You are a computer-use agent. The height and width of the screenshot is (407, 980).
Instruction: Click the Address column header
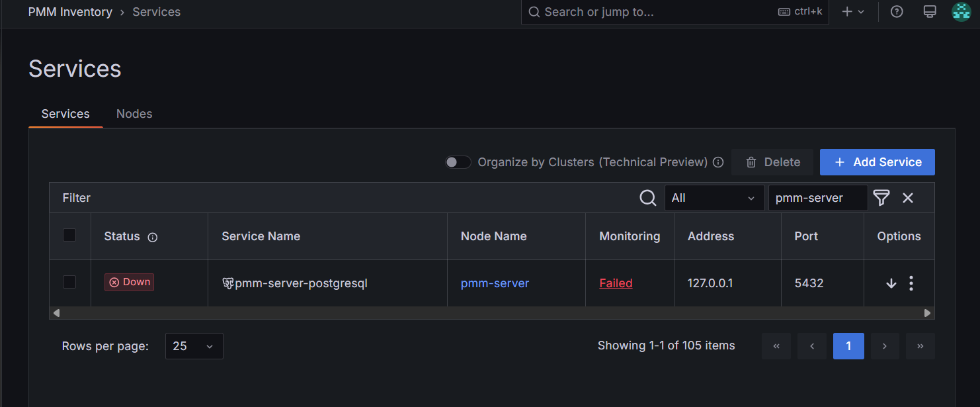[711, 236]
